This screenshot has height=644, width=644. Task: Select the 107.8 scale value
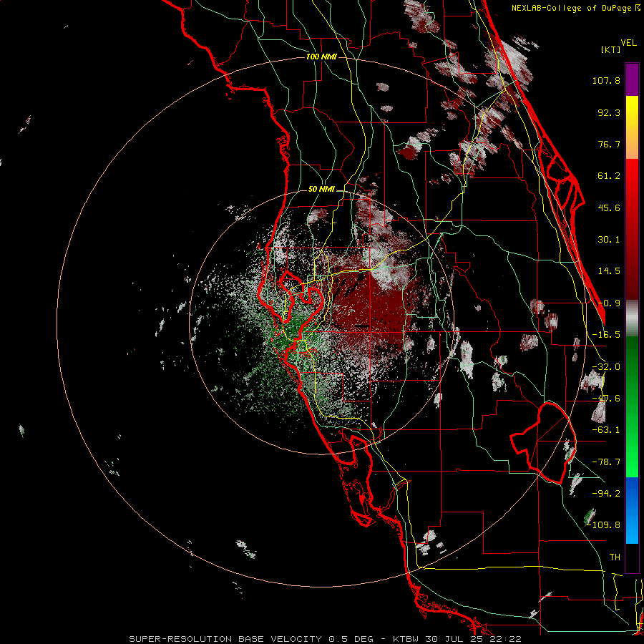tap(606, 80)
